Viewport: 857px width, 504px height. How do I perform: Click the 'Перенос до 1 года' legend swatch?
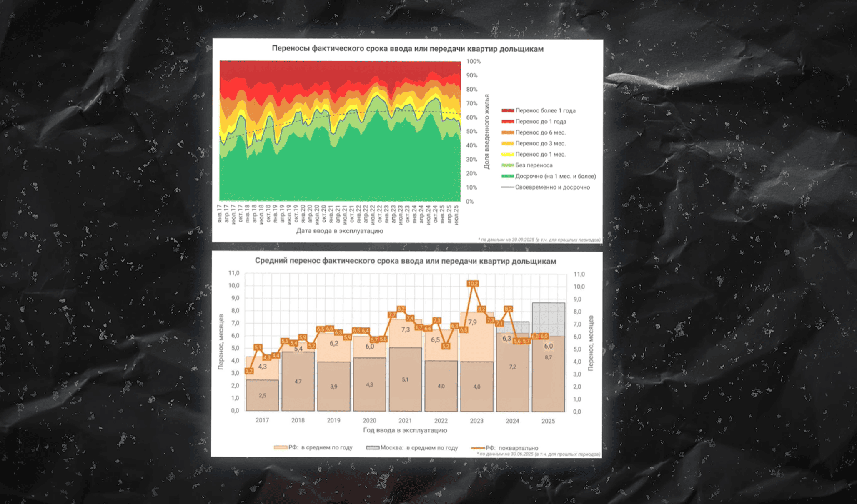pos(507,121)
